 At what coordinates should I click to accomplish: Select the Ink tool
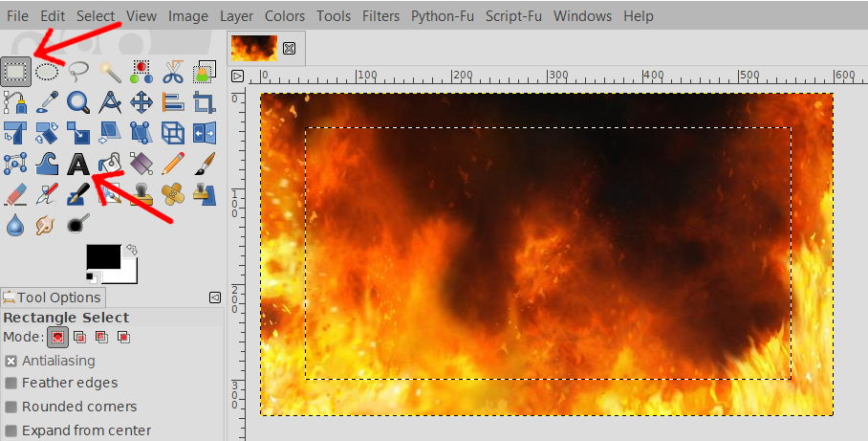click(78, 194)
